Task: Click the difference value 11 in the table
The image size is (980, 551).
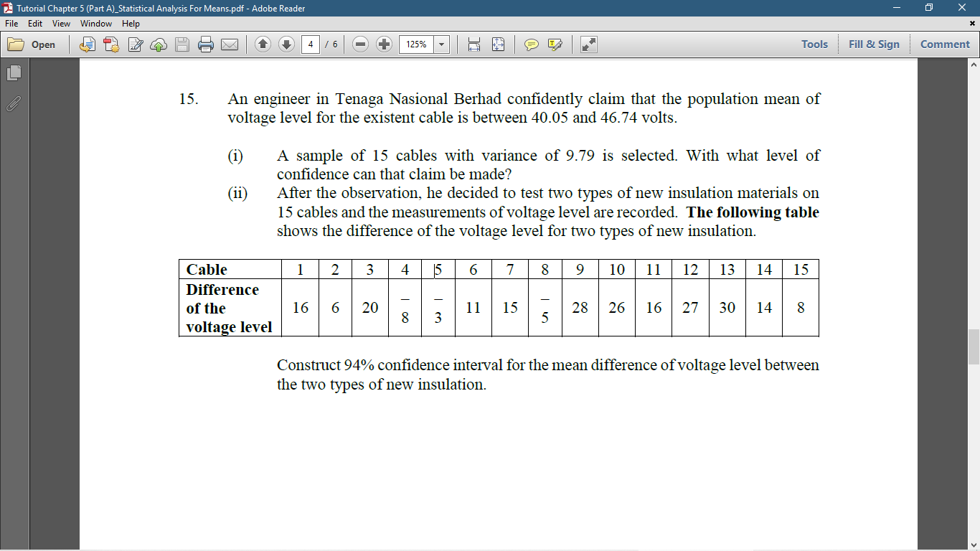Action: 473,308
